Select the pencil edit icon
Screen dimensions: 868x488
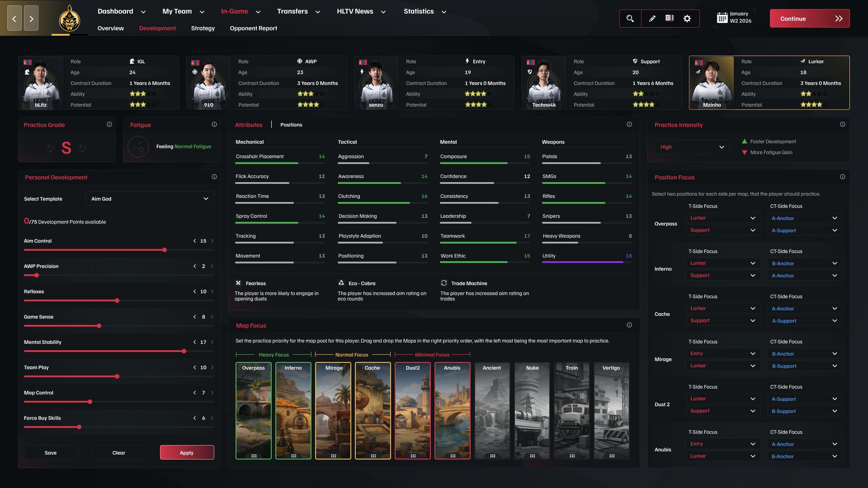point(652,19)
